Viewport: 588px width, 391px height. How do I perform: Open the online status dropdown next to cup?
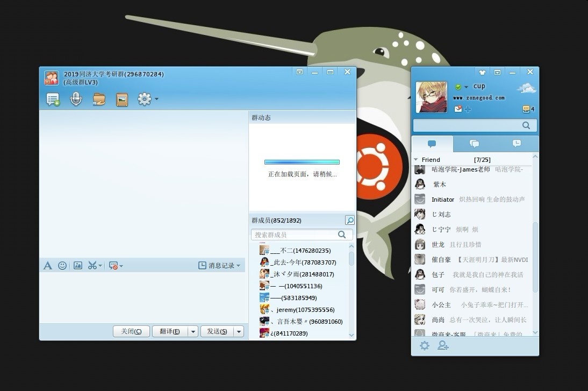pos(466,87)
